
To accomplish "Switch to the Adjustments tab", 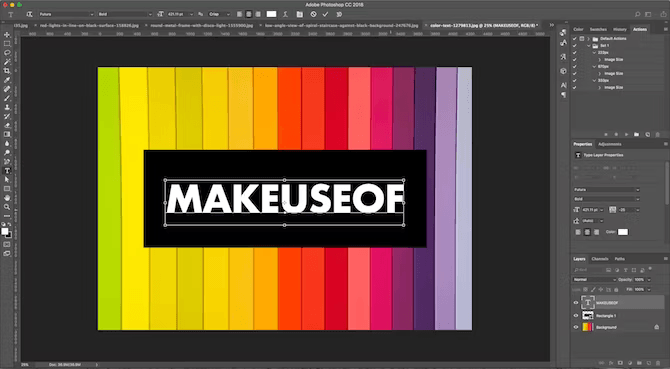I will 610,144.
